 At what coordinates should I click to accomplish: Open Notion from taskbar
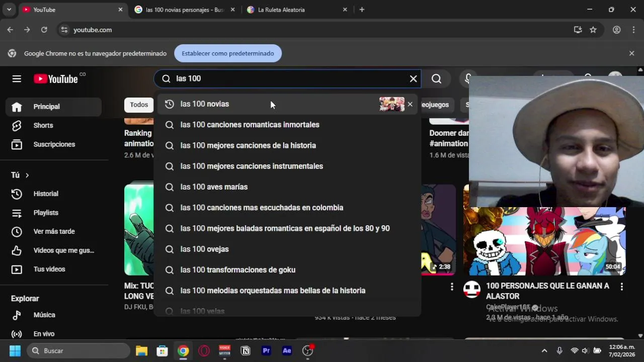click(x=246, y=350)
